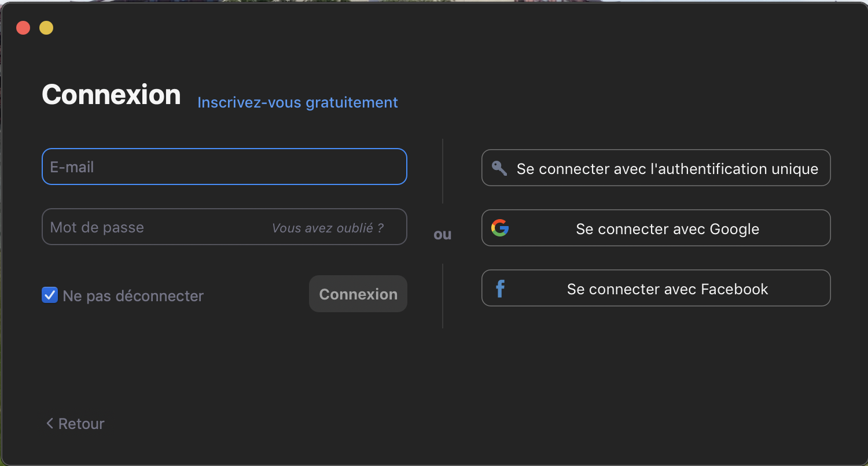Viewport: 868px width, 466px height.
Task: Select Se connecter avec Google
Action: tap(667, 229)
